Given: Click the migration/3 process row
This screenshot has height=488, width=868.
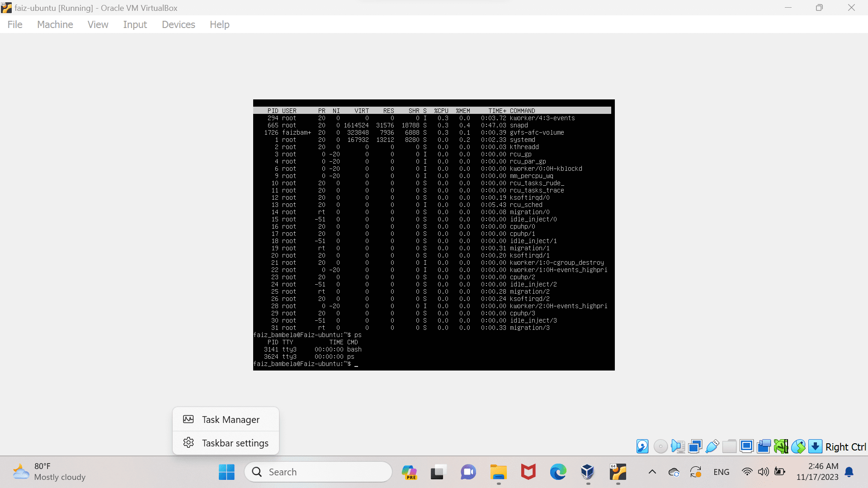Looking at the screenshot, I should coord(432,328).
